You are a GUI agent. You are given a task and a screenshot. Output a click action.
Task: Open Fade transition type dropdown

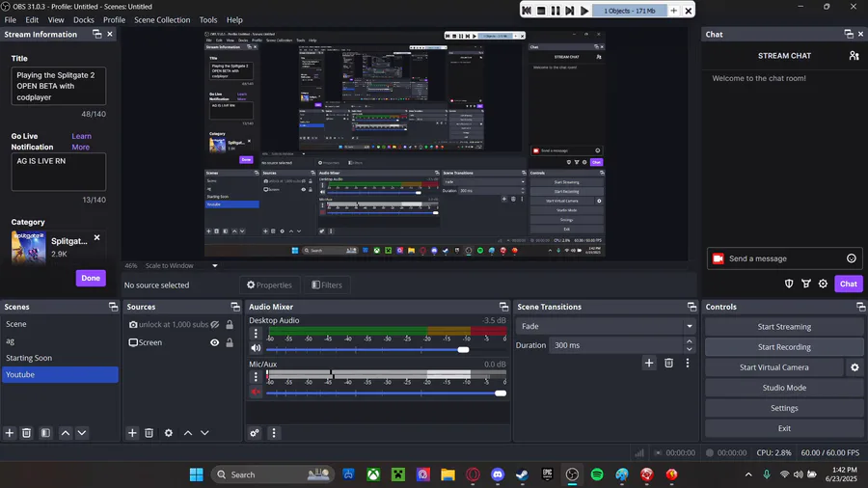(x=606, y=326)
